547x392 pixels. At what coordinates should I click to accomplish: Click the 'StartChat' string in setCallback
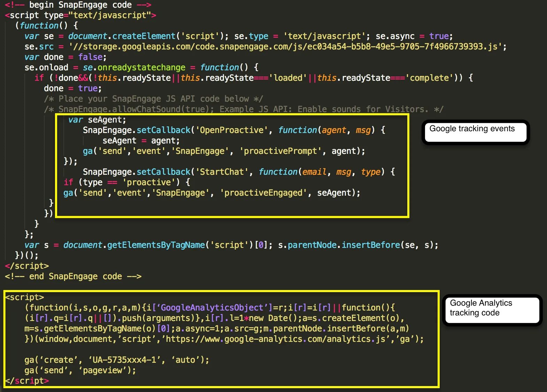tap(222, 172)
